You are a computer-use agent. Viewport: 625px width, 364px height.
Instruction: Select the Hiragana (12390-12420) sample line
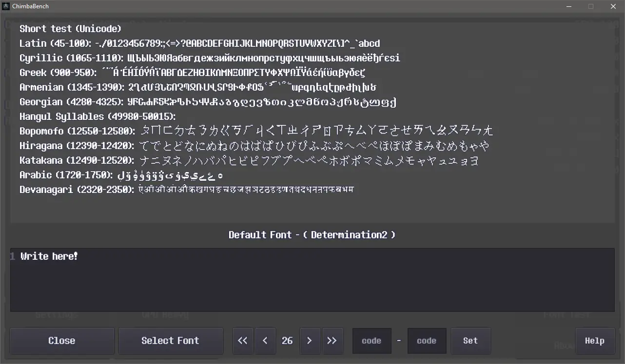[255, 146]
